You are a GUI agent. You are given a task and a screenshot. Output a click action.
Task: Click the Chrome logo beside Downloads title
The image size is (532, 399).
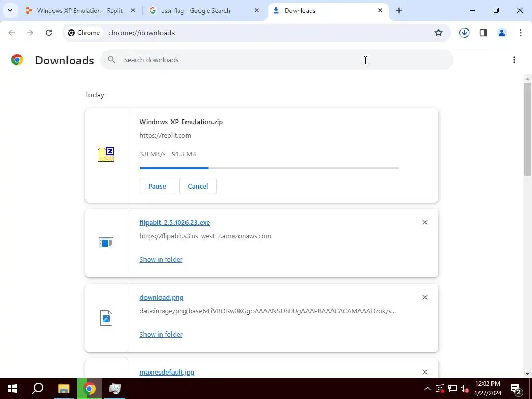click(17, 60)
